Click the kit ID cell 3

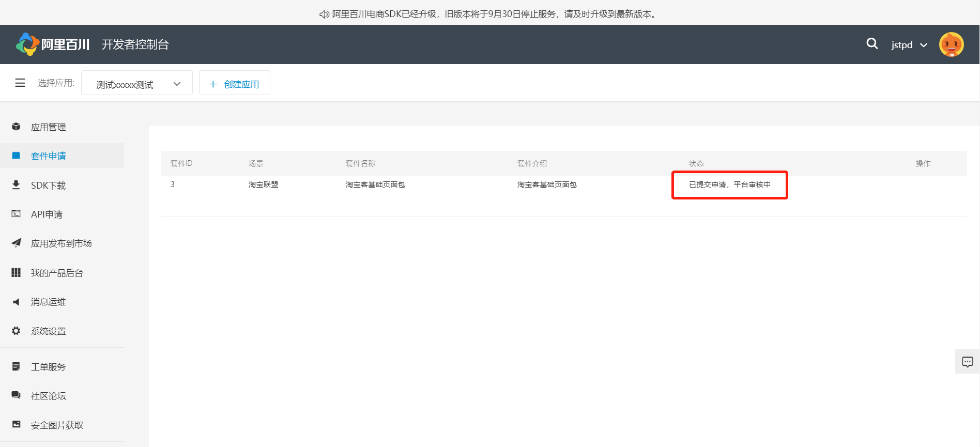[x=173, y=184]
